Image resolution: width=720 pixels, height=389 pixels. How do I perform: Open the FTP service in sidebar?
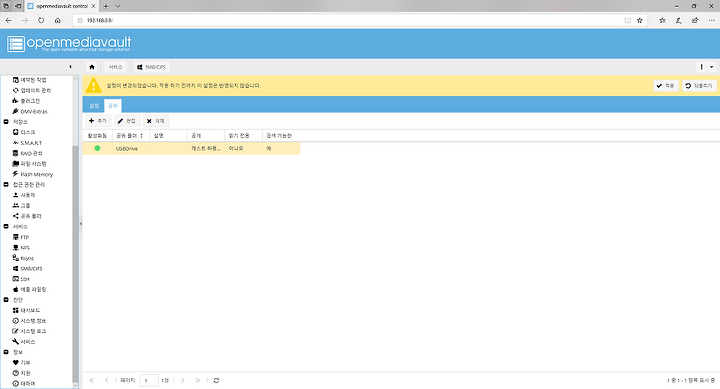[x=21, y=237]
